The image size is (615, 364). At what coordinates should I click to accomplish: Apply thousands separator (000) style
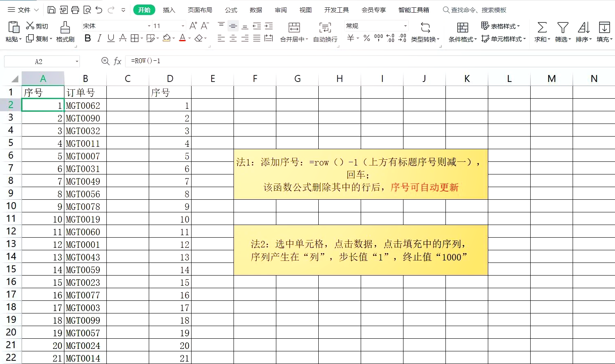click(379, 38)
